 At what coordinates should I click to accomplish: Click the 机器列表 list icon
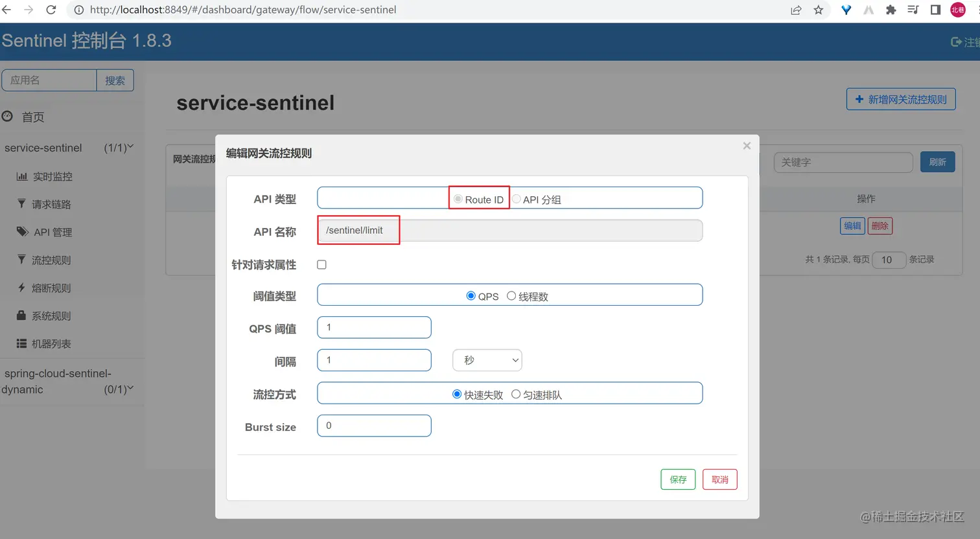point(21,343)
